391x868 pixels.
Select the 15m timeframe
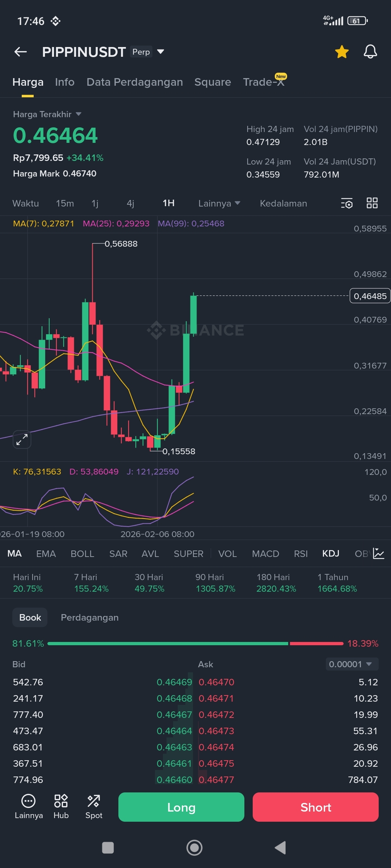coord(65,203)
